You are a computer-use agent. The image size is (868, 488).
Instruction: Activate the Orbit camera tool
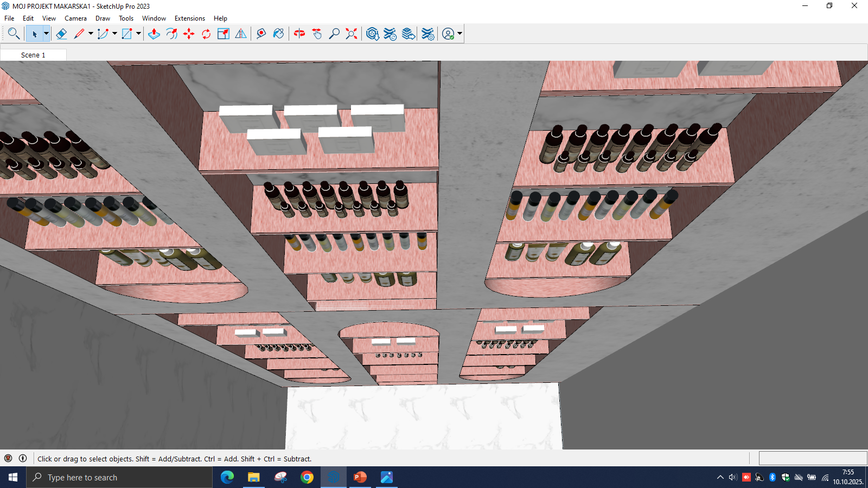pos(299,34)
